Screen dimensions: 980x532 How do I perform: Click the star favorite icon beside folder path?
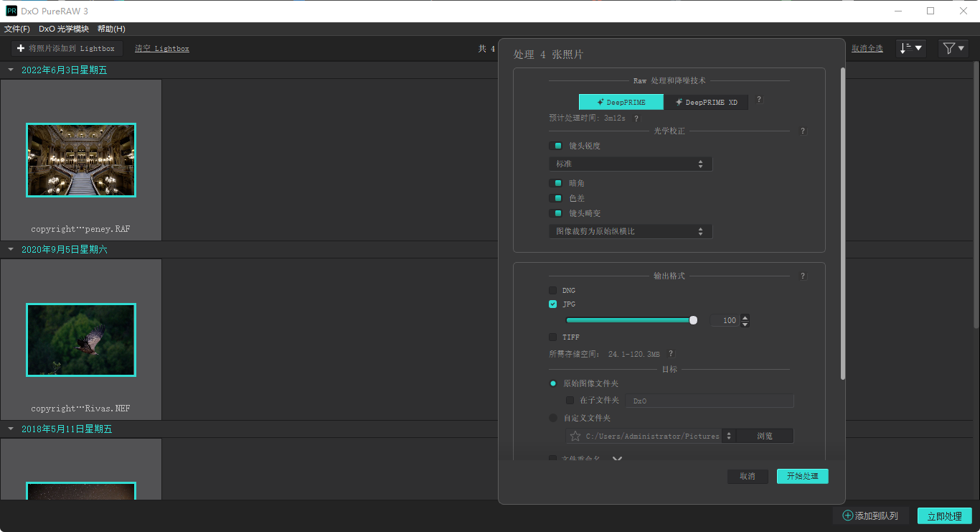tap(575, 436)
